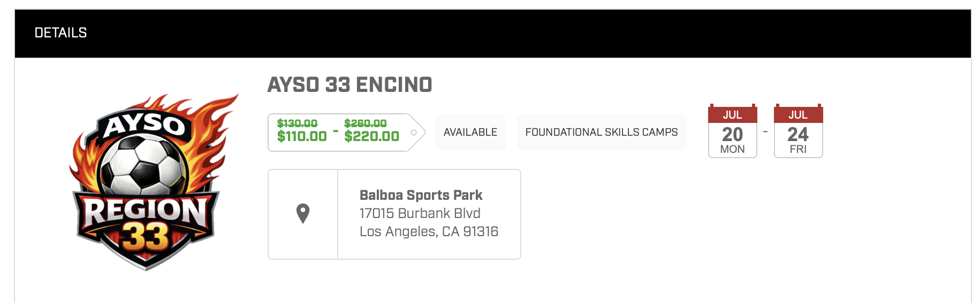Click the FOUNDATIONAL SKILLS CAMPS tag

tap(601, 133)
